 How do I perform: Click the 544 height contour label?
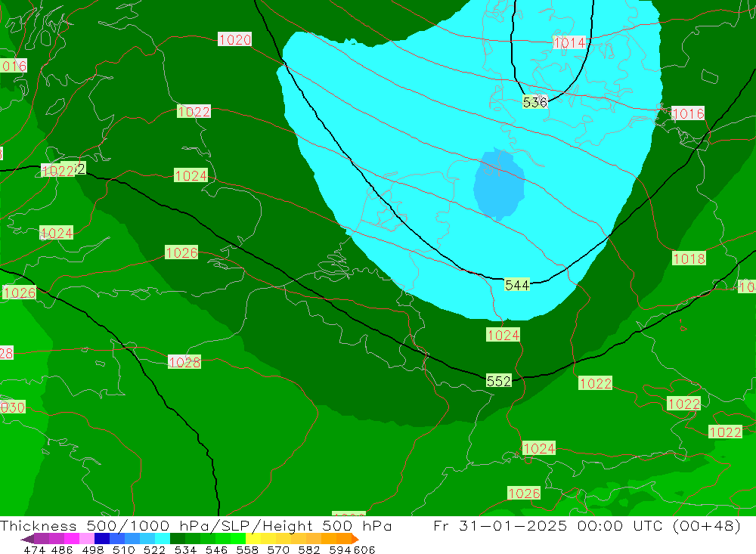click(x=517, y=285)
